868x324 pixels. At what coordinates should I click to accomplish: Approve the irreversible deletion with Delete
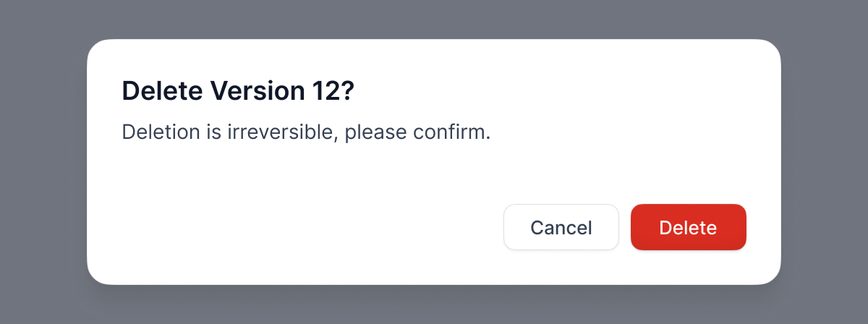[688, 228]
